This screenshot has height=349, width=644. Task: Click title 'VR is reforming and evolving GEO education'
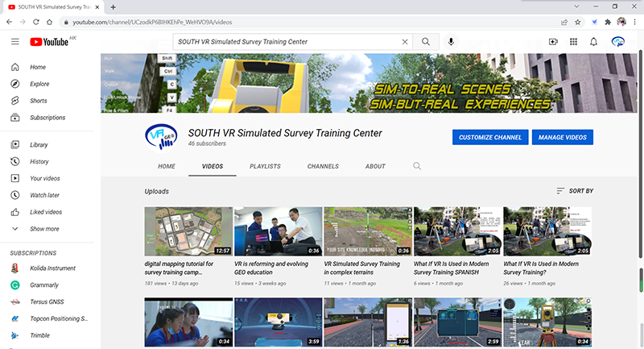pyautogui.click(x=271, y=268)
